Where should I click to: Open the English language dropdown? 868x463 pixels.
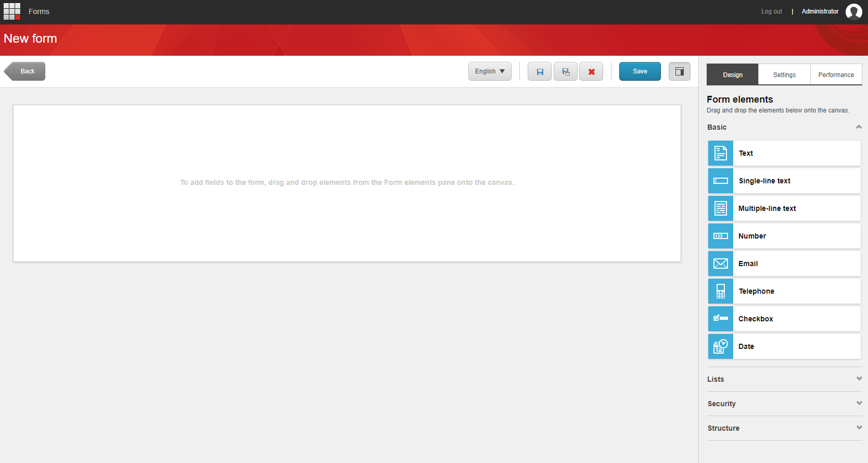pos(490,71)
